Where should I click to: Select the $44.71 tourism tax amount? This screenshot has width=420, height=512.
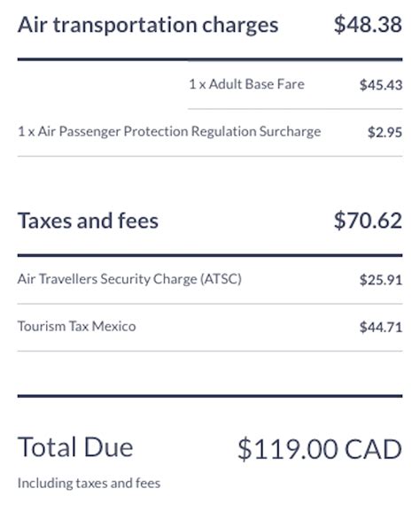point(381,327)
